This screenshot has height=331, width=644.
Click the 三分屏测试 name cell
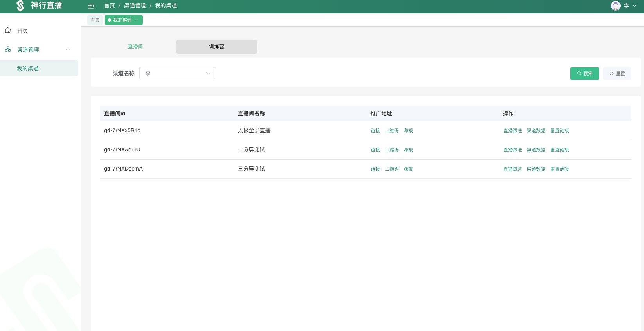point(251,169)
